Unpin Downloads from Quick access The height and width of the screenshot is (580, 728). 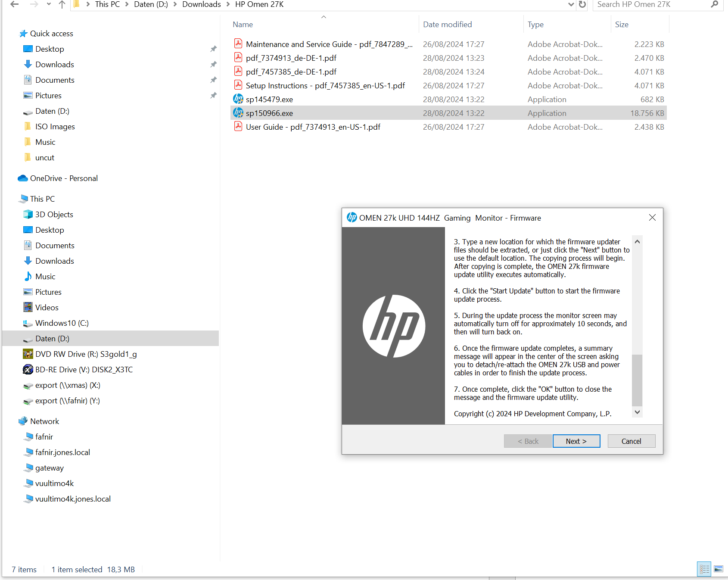[x=213, y=64]
